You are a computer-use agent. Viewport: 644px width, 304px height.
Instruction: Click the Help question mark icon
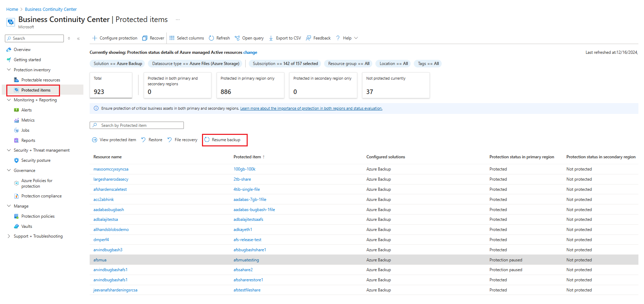(338, 38)
